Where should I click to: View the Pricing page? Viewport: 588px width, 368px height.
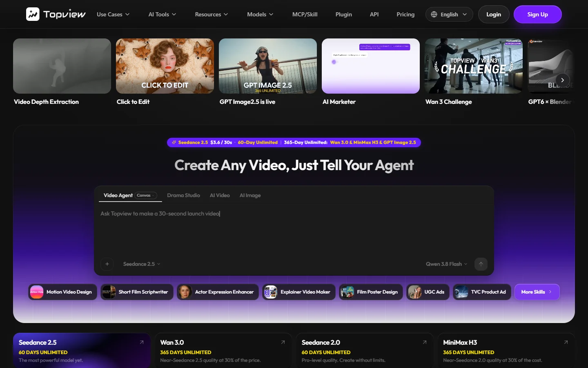405,14
